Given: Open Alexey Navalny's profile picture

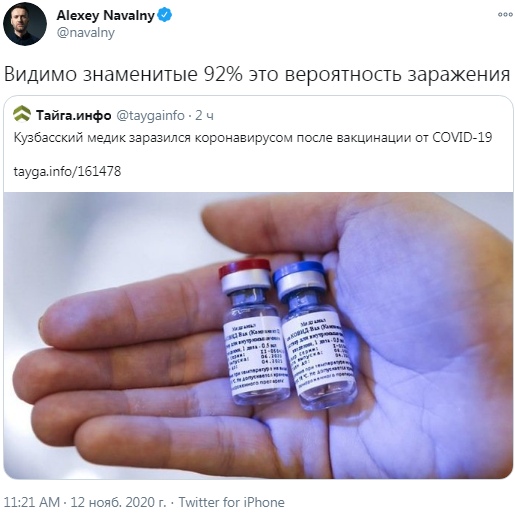Looking at the screenshot, I should 25,24.
